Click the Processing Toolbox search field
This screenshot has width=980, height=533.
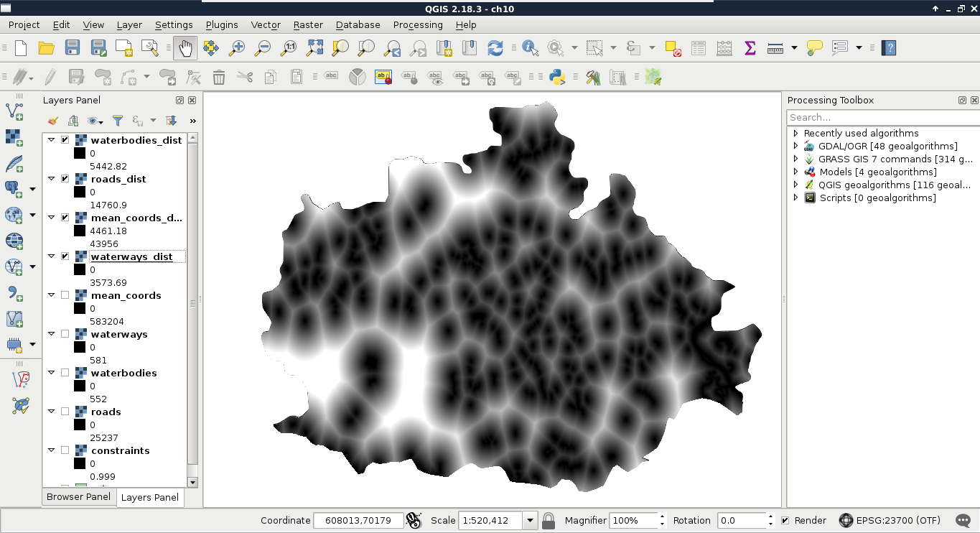pyautogui.click(x=882, y=117)
